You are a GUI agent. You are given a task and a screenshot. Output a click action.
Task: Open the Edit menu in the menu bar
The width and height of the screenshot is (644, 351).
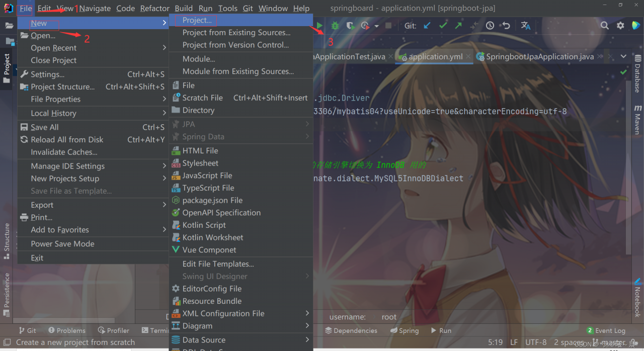(44, 8)
